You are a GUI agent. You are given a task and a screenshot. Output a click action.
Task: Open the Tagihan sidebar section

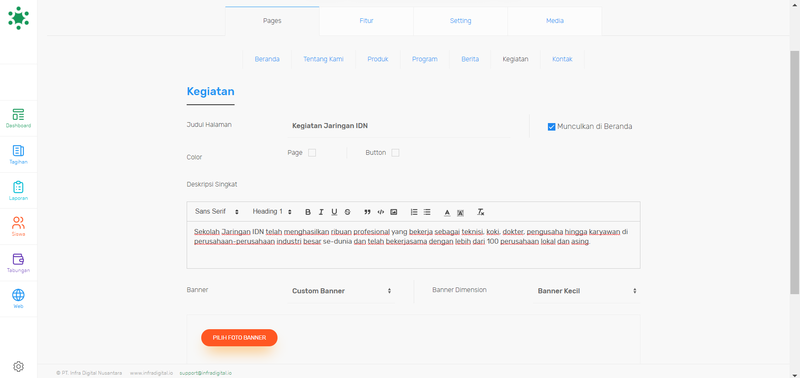(18, 155)
